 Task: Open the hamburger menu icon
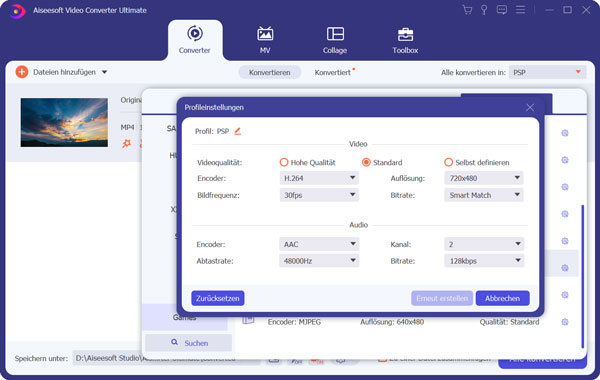point(520,10)
